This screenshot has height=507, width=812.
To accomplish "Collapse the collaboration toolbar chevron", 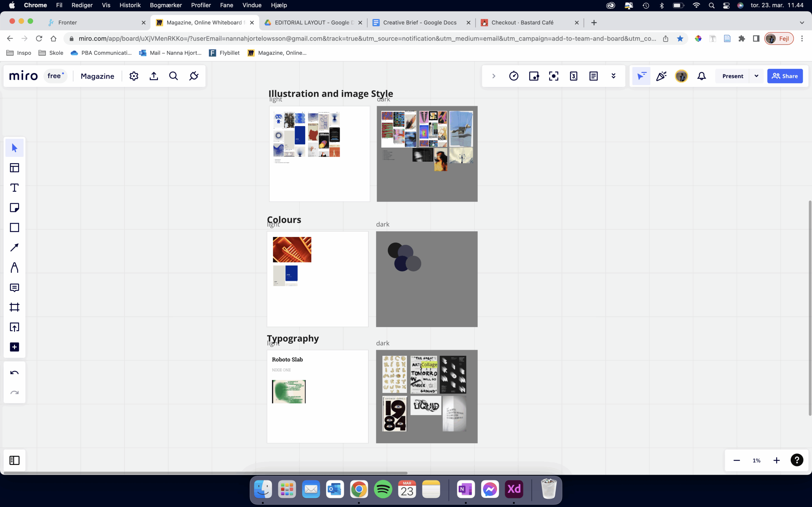I will [494, 76].
